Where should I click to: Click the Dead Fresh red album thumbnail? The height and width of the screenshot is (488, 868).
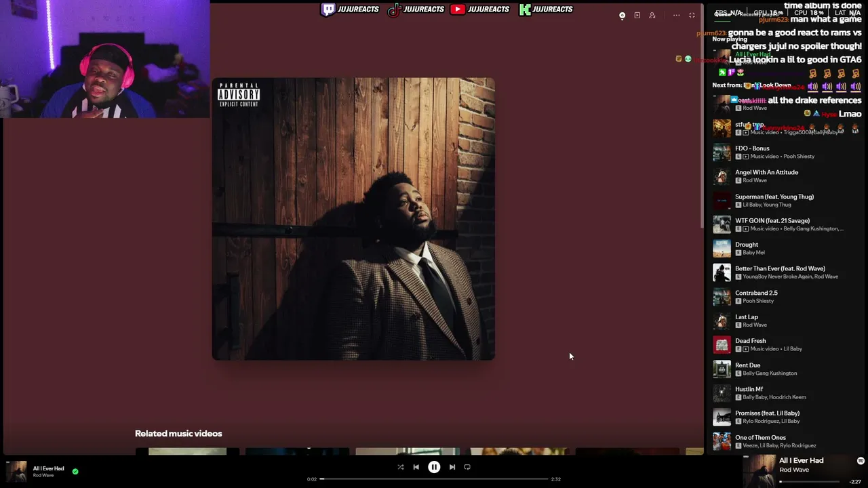pyautogui.click(x=722, y=345)
